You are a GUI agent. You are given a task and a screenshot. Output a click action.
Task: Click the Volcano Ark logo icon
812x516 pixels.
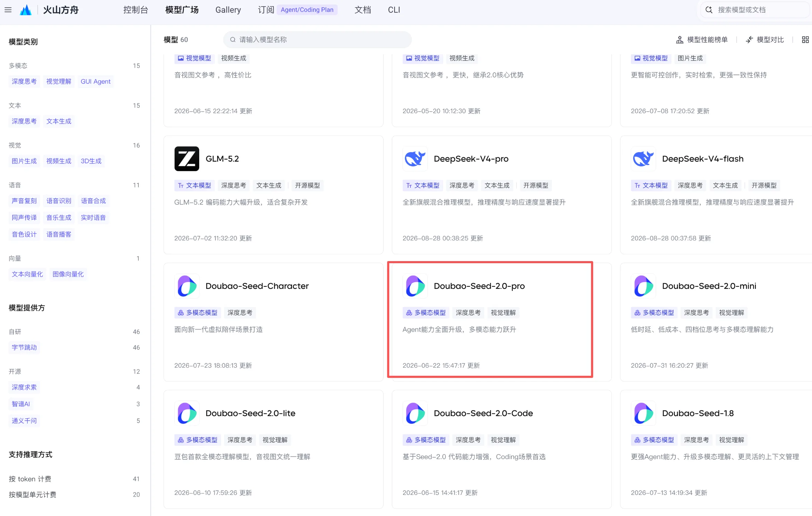click(26, 10)
